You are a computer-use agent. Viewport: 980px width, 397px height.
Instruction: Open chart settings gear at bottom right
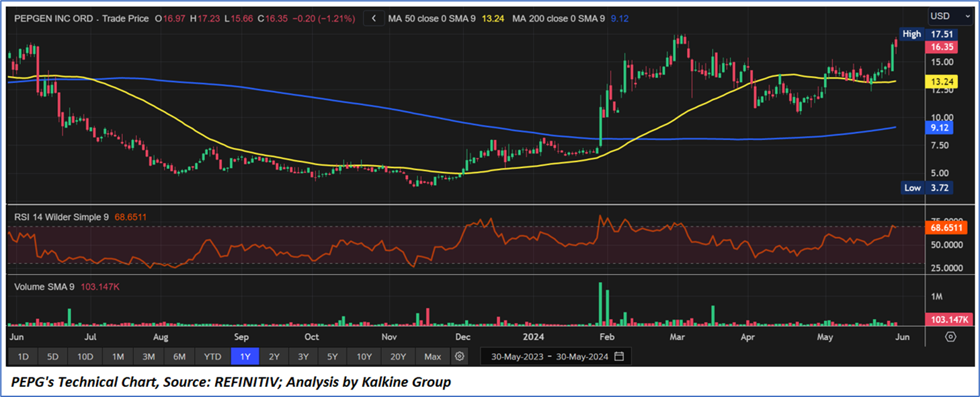950,336
